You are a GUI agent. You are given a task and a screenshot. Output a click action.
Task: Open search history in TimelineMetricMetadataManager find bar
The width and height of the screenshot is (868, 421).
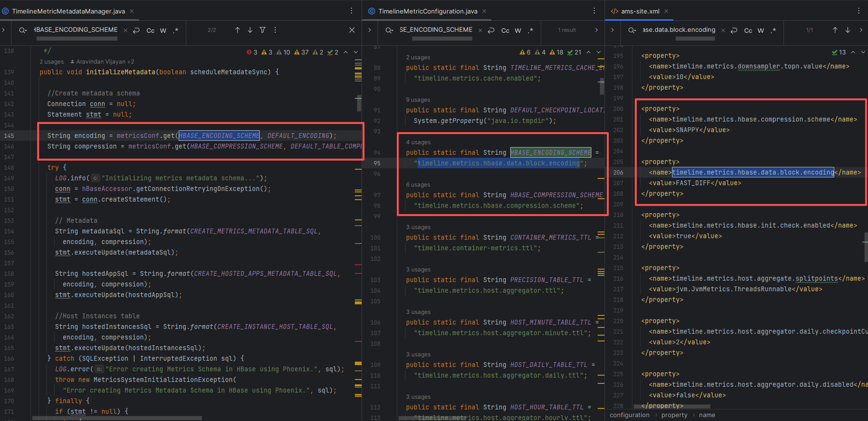(22, 30)
